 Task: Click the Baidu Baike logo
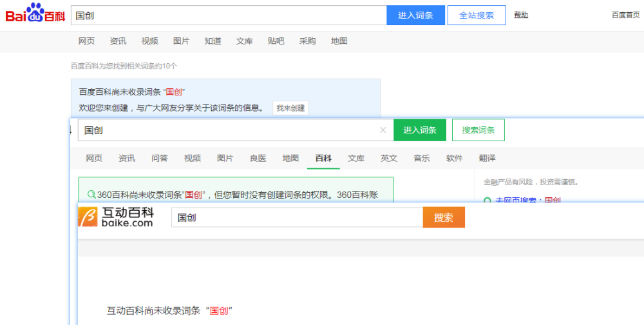(x=35, y=14)
